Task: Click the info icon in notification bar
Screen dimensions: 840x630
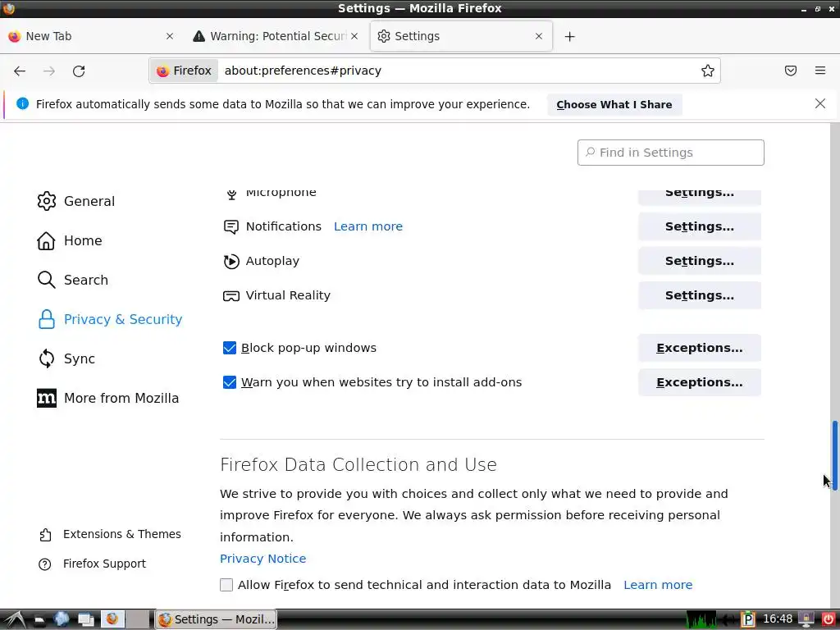Action: (22, 103)
